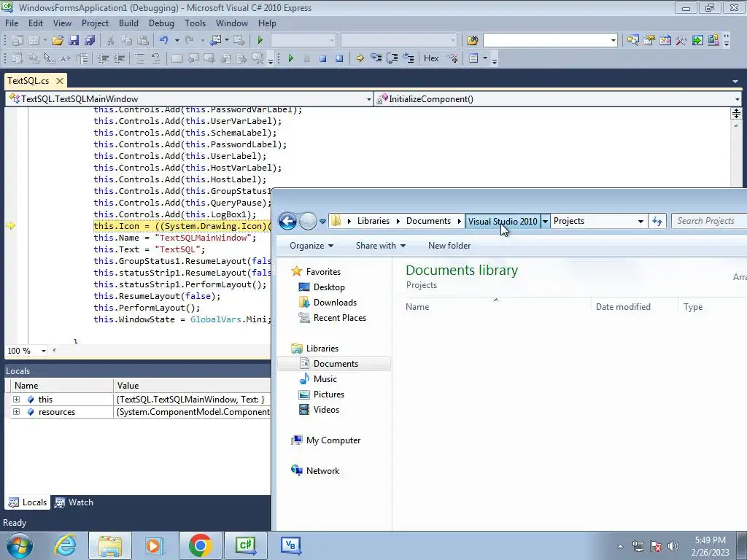Image resolution: width=747 pixels, height=560 pixels.
Task: Click the Increase Line Indent icon
Action: point(119,58)
